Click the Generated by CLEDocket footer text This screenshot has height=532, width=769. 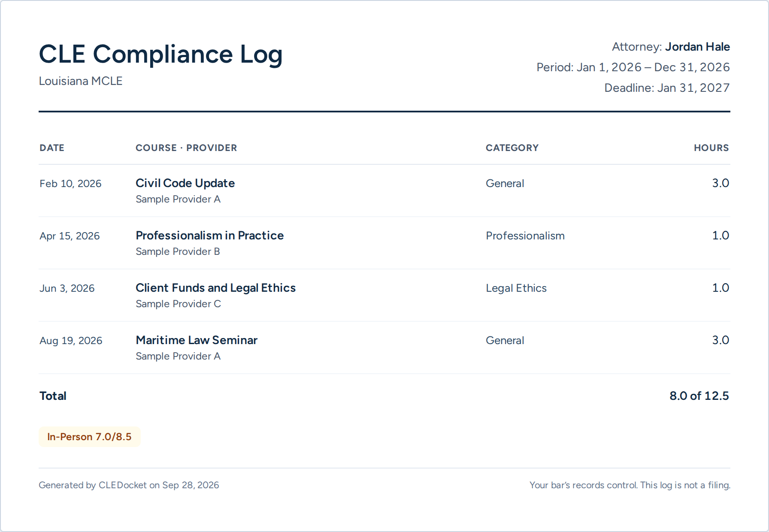click(x=129, y=485)
